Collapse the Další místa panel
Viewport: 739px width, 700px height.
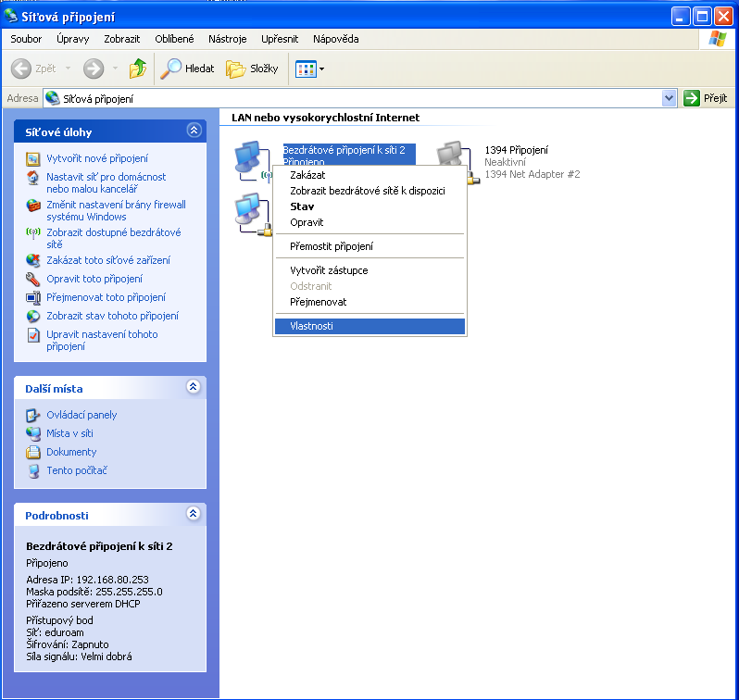click(x=194, y=387)
